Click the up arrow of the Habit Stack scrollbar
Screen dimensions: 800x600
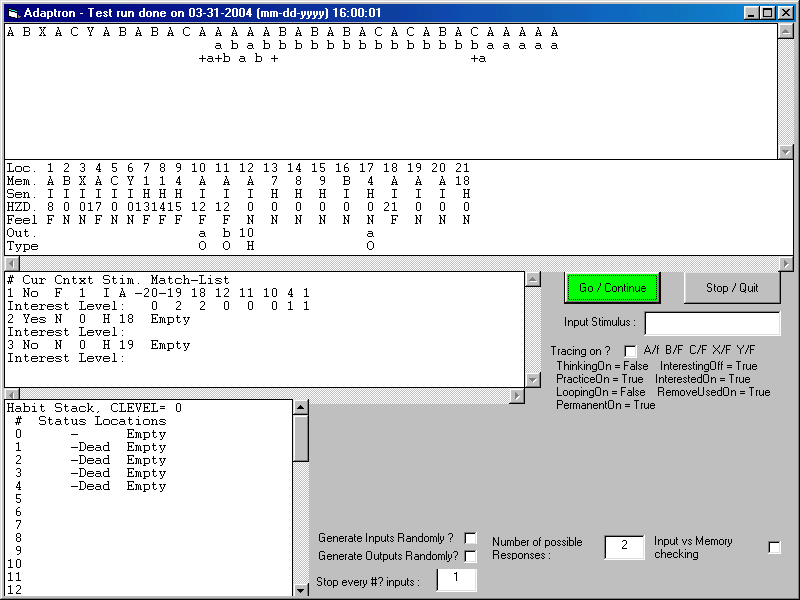301,407
